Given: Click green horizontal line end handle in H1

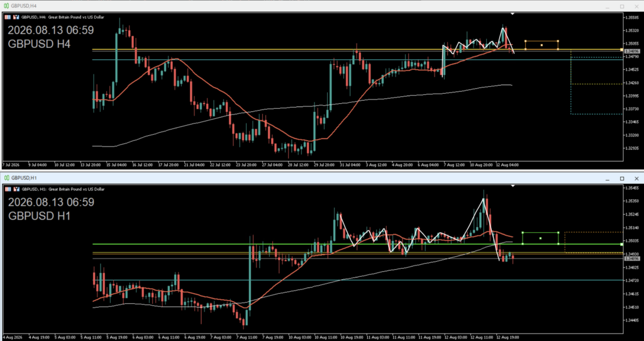Looking at the screenshot, I should point(621,244).
